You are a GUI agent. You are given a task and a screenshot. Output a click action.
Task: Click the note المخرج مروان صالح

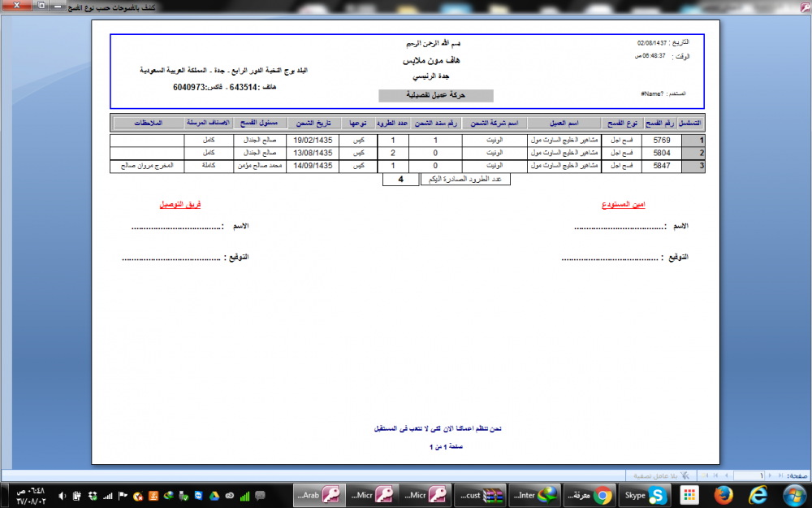[147, 166]
